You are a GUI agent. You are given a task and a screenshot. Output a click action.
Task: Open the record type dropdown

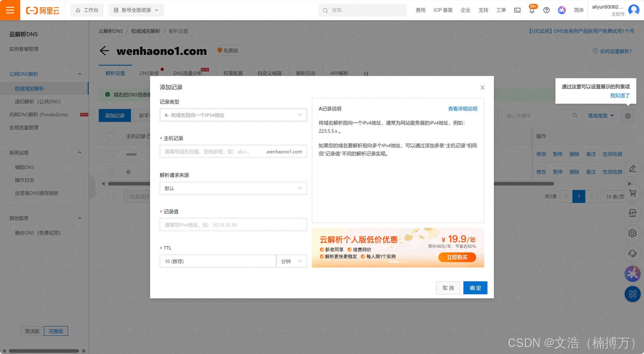(233, 115)
